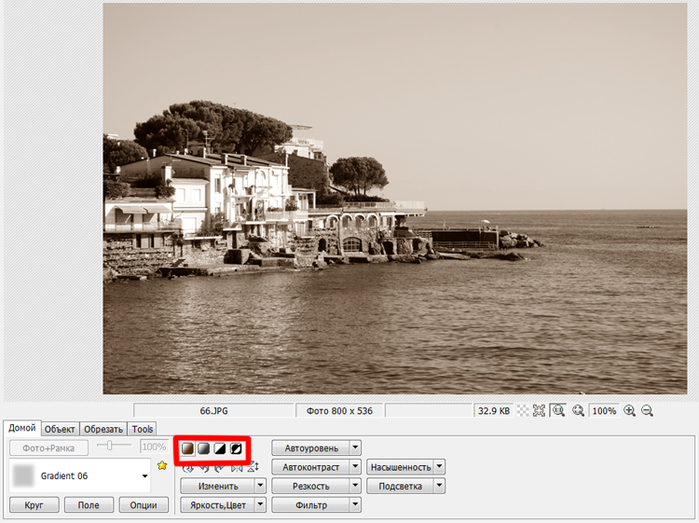Click the Фото+Рамка button

click(49, 448)
